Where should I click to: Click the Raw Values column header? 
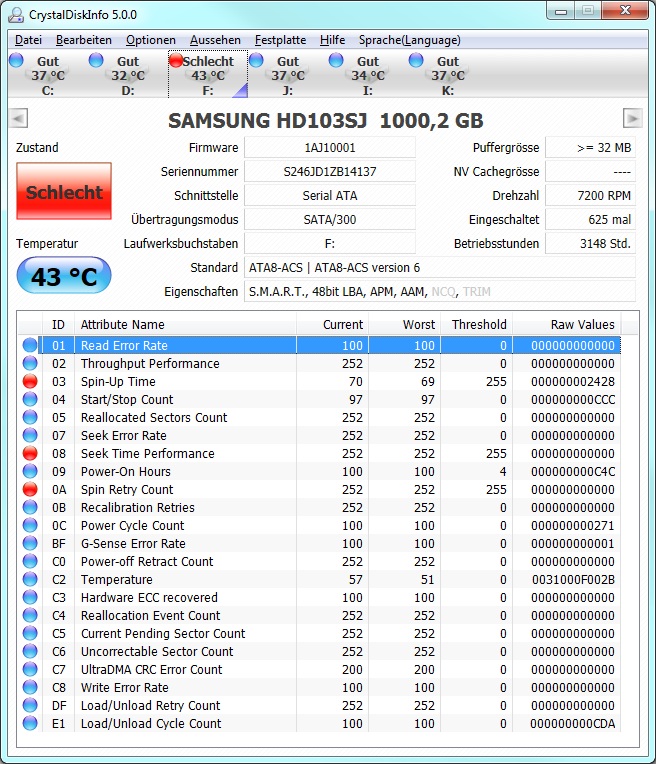(x=566, y=325)
